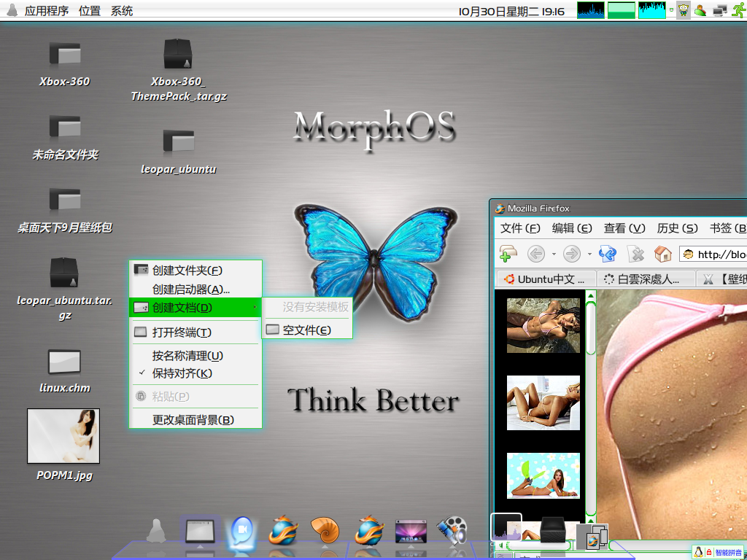
Task: Open the orange nautilus shell dock icon
Action: [x=325, y=531]
